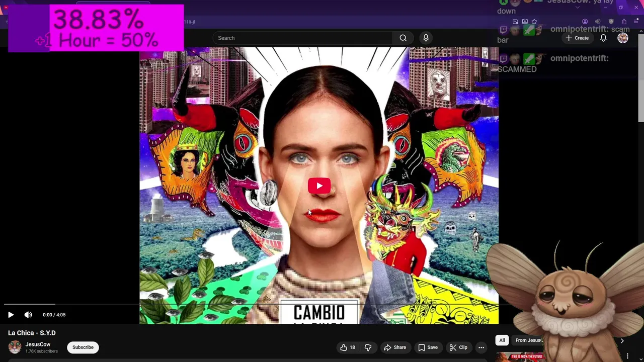
Task: Open the browser shield extension icon
Action: coord(611,22)
